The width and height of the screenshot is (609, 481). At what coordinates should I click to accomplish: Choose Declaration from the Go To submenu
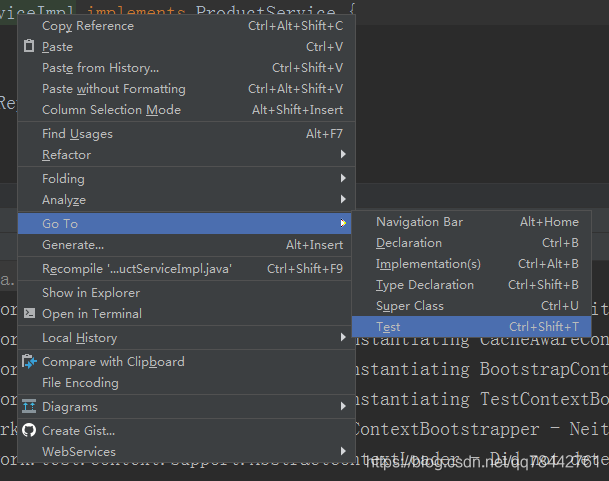click(x=408, y=243)
